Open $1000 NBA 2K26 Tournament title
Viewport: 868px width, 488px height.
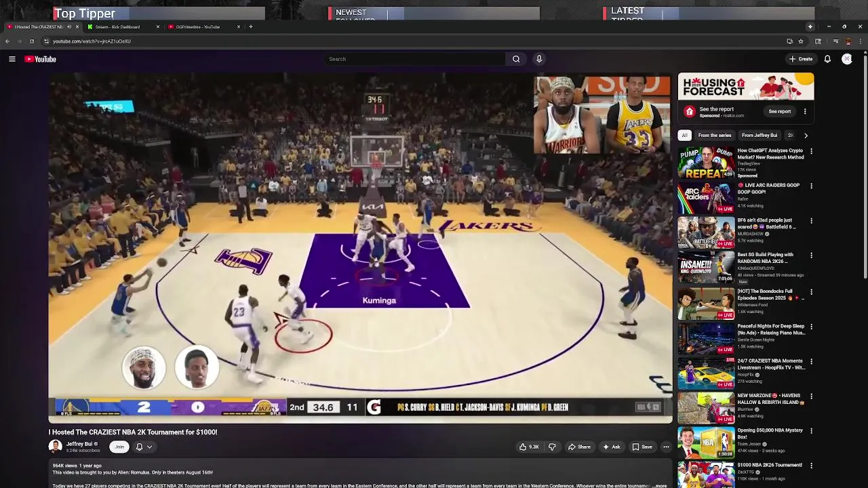tap(770, 465)
